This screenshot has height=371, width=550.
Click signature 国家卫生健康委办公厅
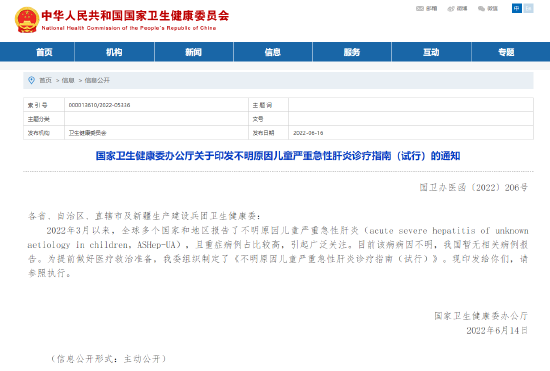pos(481,316)
